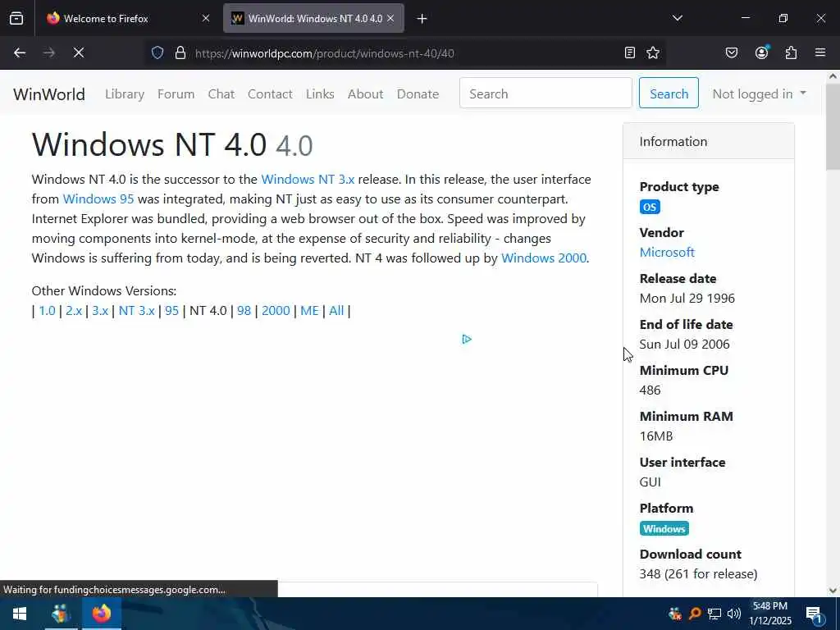840x630 pixels.
Task: Open the tracking protection shield icon
Action: click(x=157, y=53)
